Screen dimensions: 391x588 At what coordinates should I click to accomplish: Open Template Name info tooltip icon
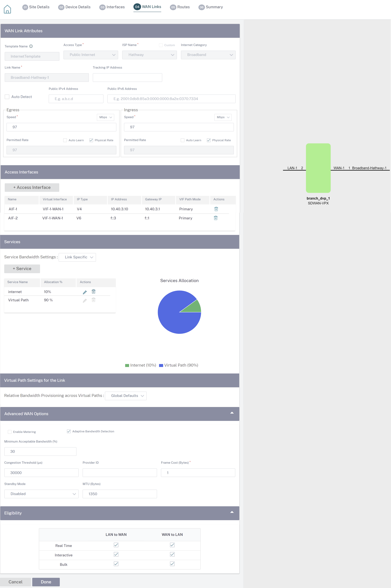31,46
